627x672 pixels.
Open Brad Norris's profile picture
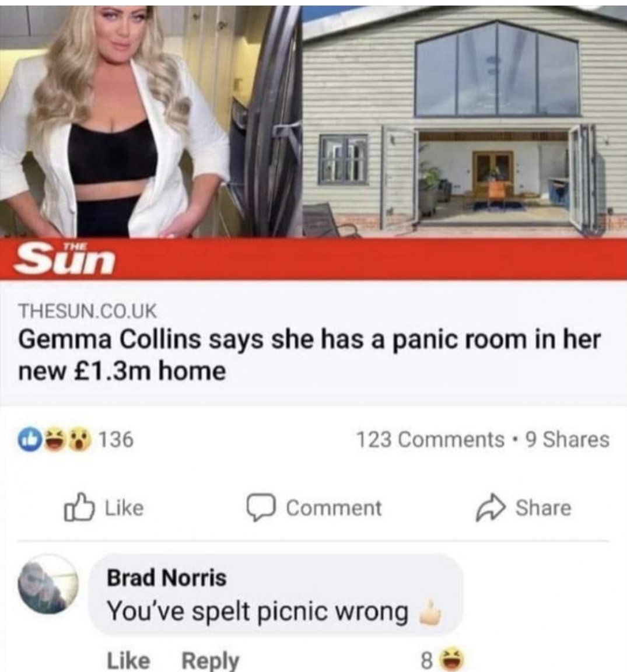pyautogui.click(x=48, y=584)
